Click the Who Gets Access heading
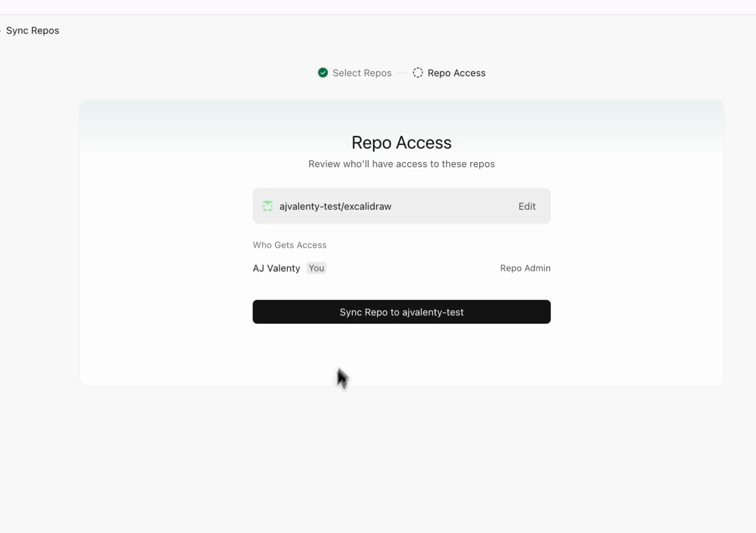Image resolution: width=756 pixels, height=533 pixels. click(290, 245)
